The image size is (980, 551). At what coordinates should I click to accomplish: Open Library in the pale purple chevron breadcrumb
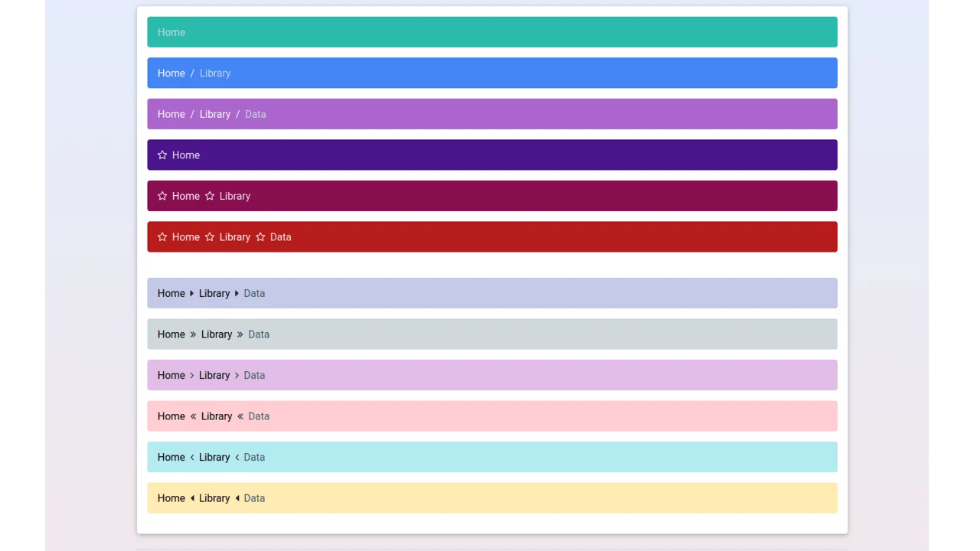[x=214, y=375]
